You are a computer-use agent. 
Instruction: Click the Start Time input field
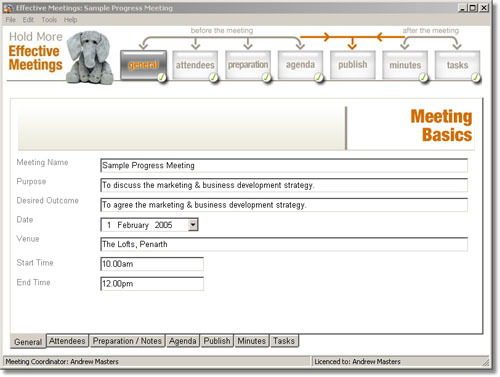[152, 264]
